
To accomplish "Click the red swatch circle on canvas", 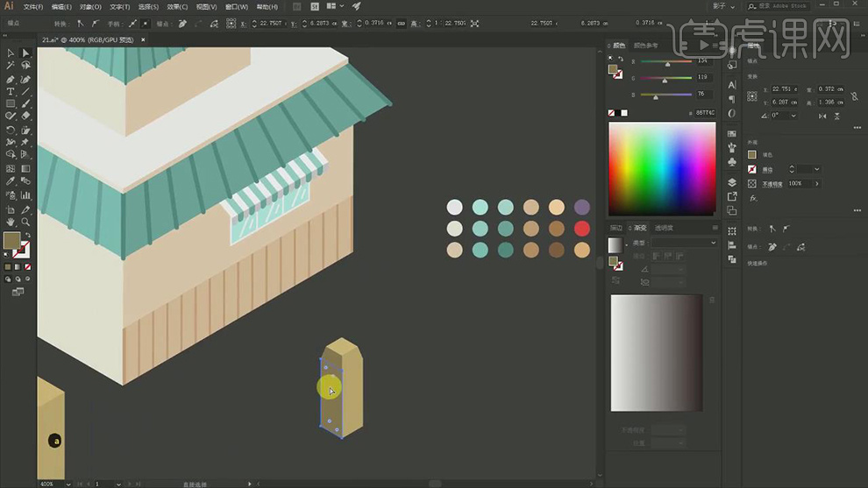I will [581, 229].
